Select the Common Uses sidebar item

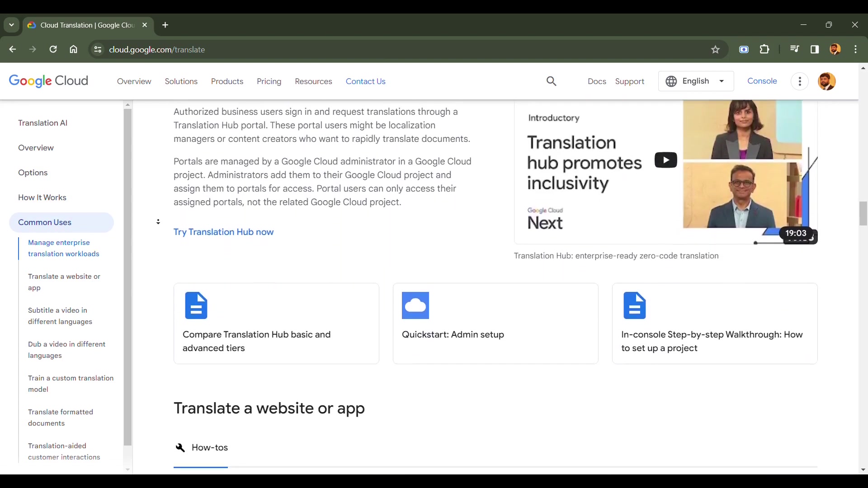(x=45, y=222)
